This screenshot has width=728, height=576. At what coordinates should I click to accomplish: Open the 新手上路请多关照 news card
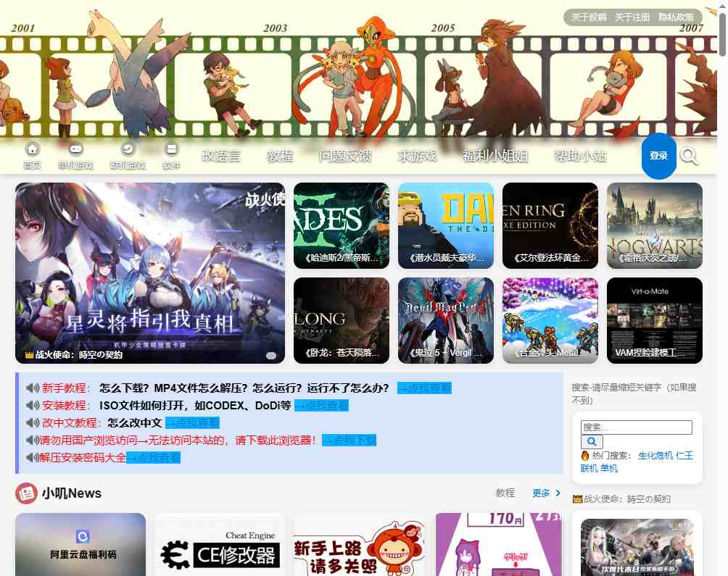pyautogui.click(x=359, y=544)
